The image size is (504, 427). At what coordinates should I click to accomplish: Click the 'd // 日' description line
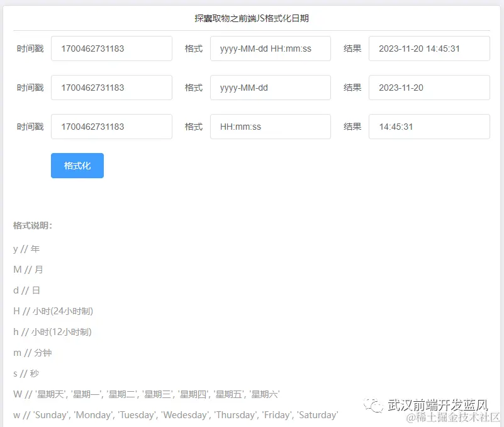click(x=26, y=290)
